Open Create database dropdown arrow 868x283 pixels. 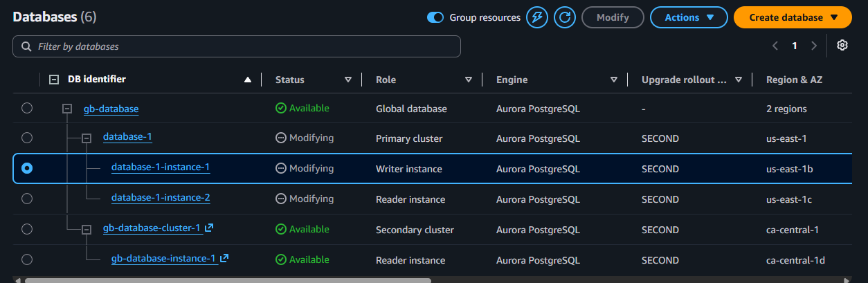(834, 17)
